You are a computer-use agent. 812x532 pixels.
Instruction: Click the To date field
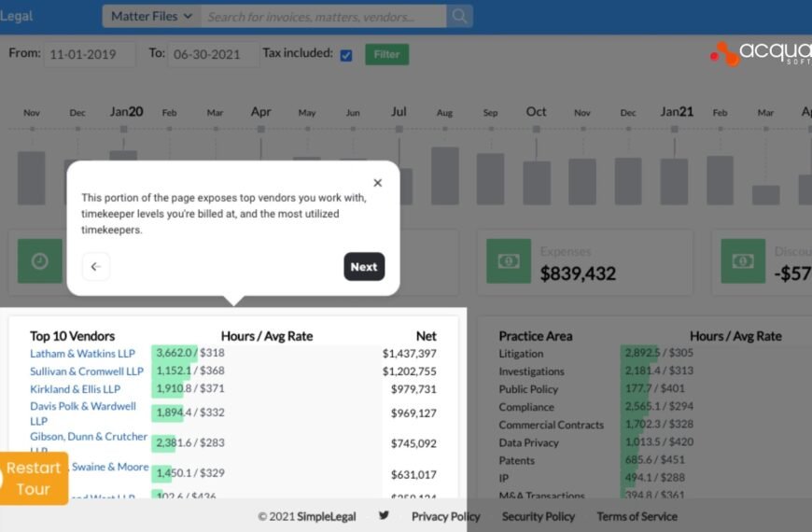pos(213,54)
